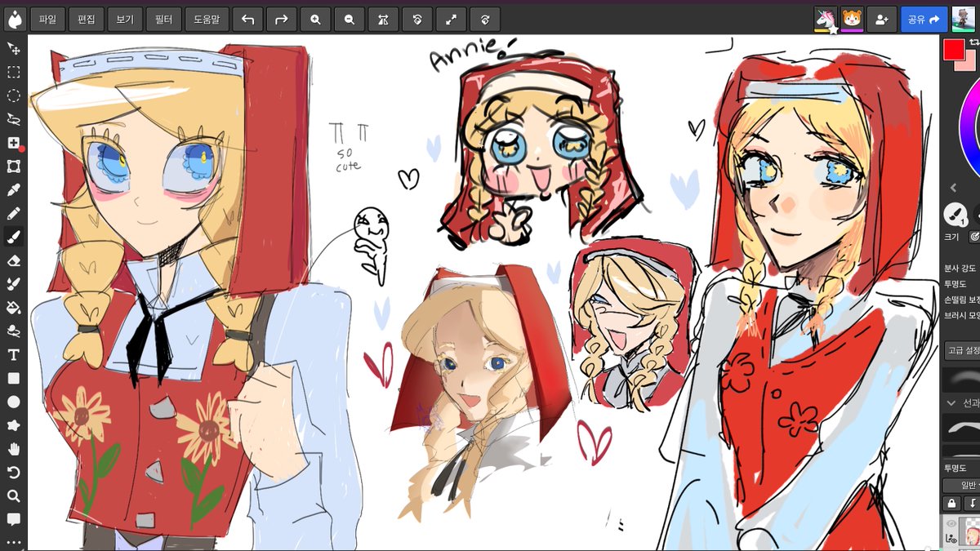Toggle the pressure icon next to 크기
The width and height of the screenshot is (980, 551).
pyautogui.click(x=974, y=237)
